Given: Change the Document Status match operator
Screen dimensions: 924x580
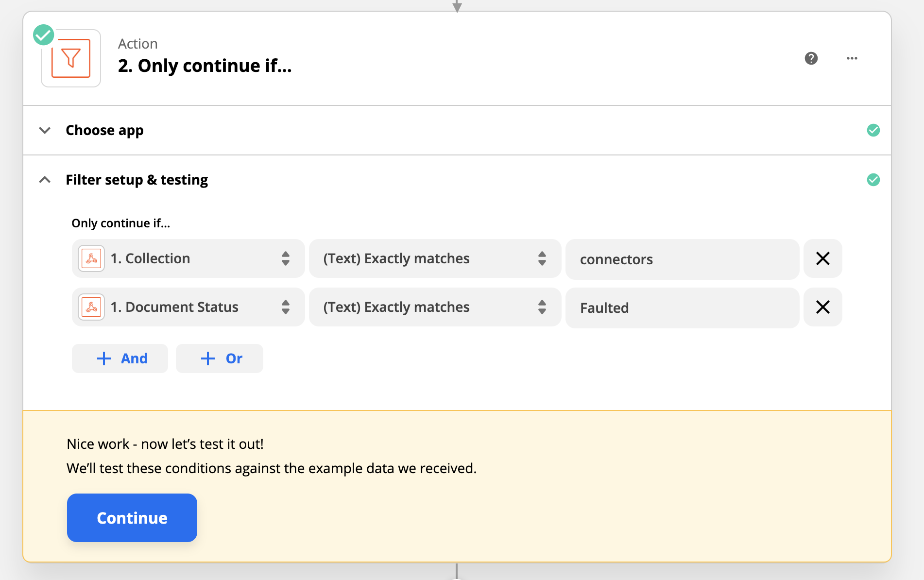Looking at the screenshot, I should coord(435,307).
